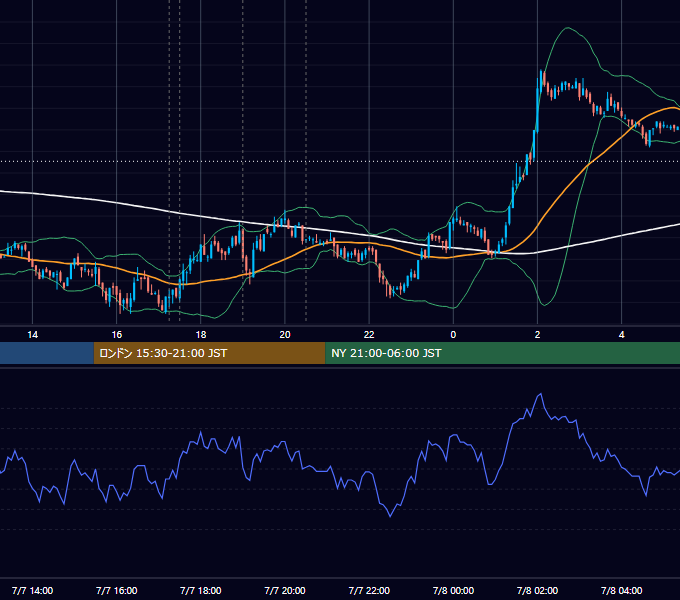
Task: Click the 20 hour axis label
Action: point(285,335)
